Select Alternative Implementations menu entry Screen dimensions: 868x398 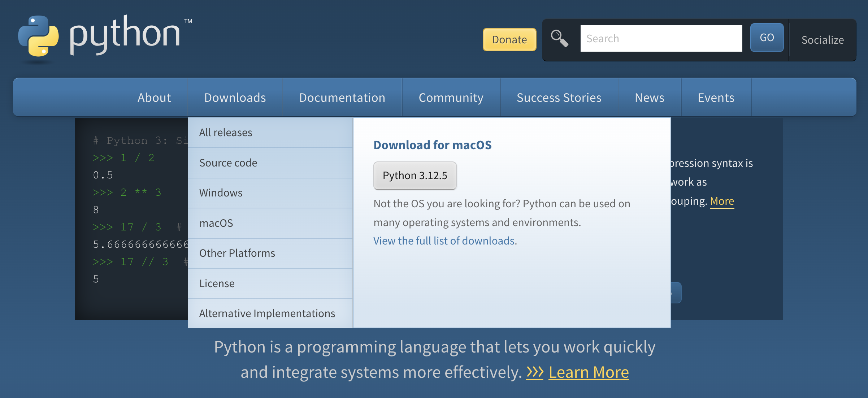[267, 313]
